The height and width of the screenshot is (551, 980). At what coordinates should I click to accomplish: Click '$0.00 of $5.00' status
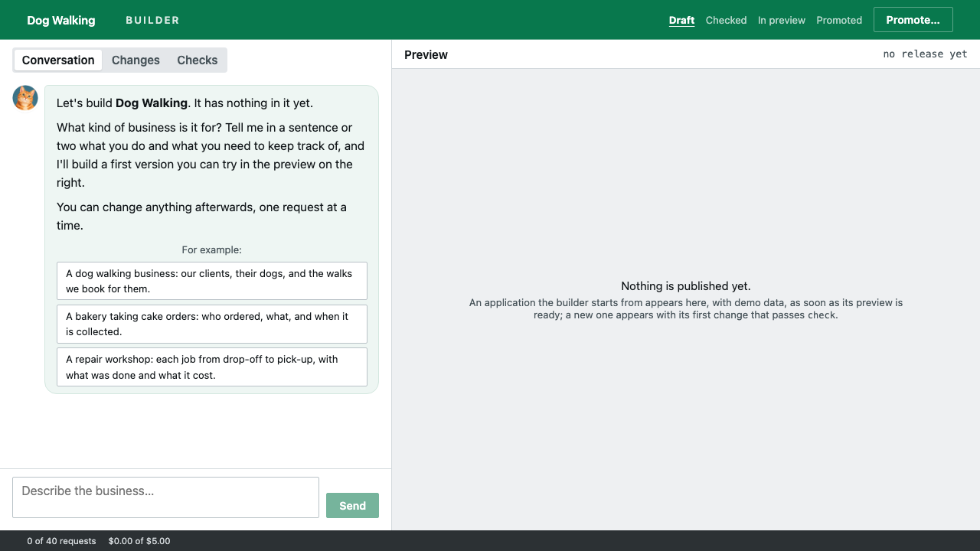[x=139, y=541]
